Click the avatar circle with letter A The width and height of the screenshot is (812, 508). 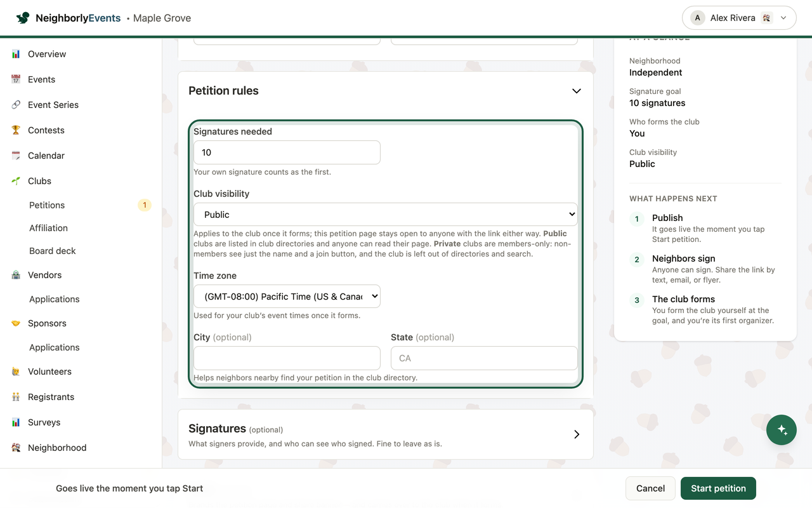698,18
